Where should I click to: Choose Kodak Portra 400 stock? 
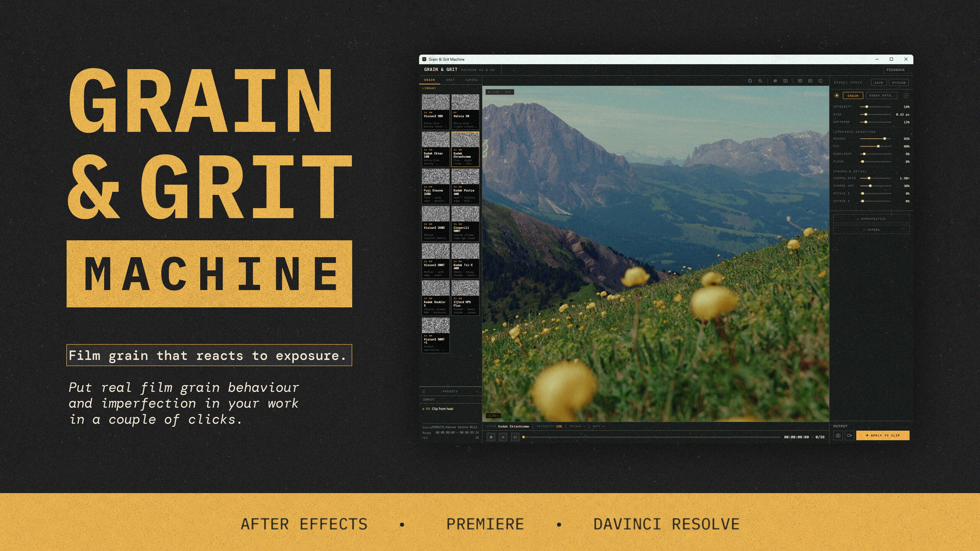[465, 186]
